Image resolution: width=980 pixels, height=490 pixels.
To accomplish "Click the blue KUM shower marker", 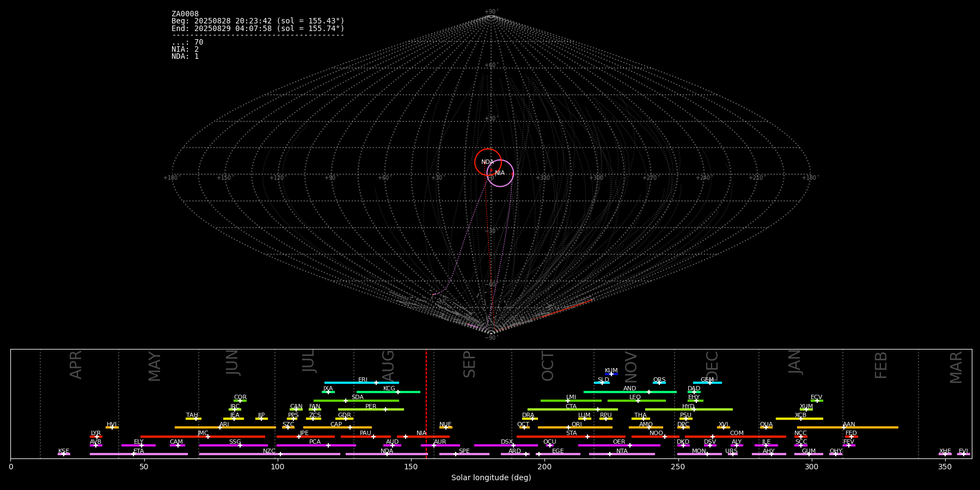I will pos(611,374).
